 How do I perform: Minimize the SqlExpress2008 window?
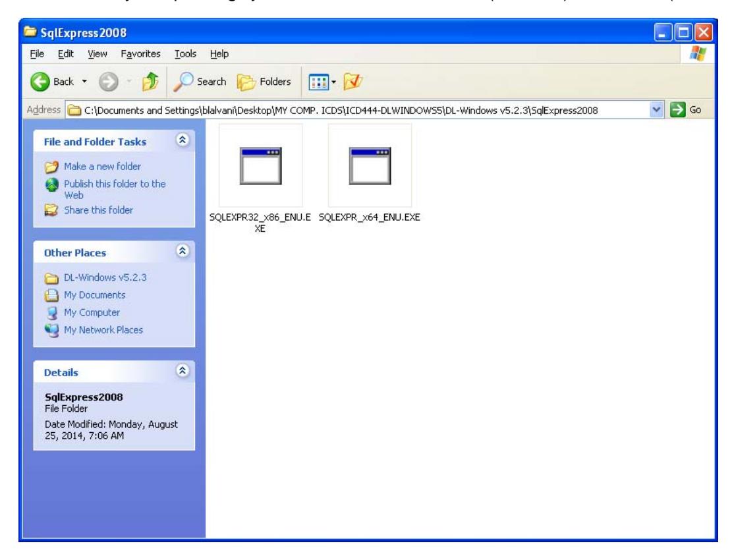pos(662,32)
